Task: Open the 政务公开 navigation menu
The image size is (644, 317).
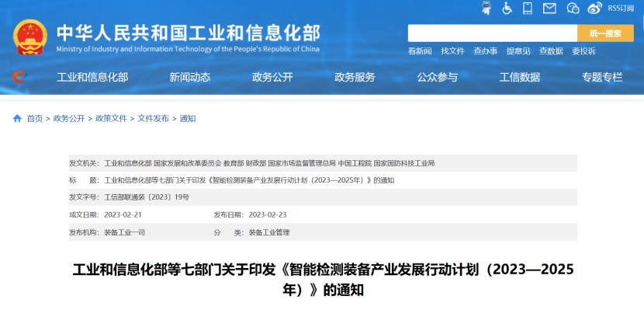Action: pyautogui.click(x=272, y=77)
